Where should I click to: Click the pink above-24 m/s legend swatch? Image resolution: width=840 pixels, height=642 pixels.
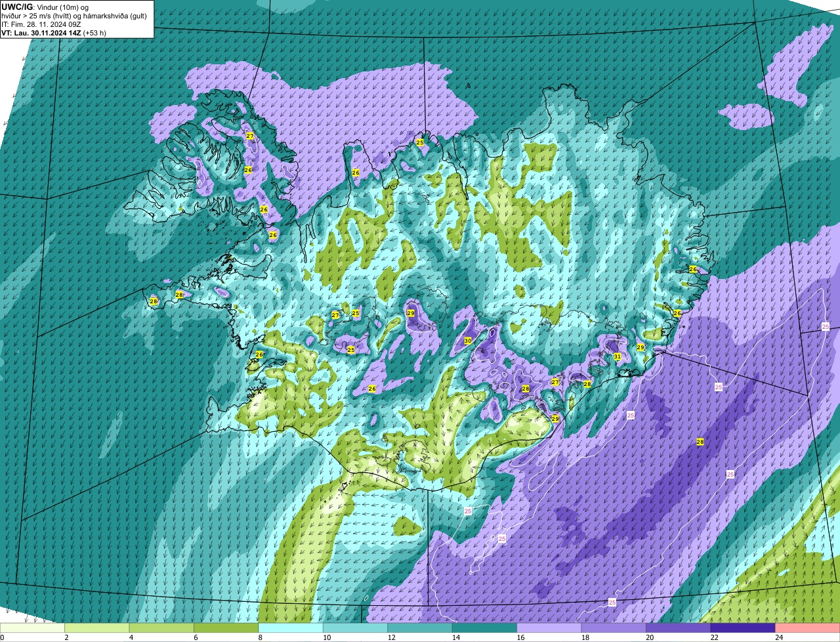[x=808, y=628]
